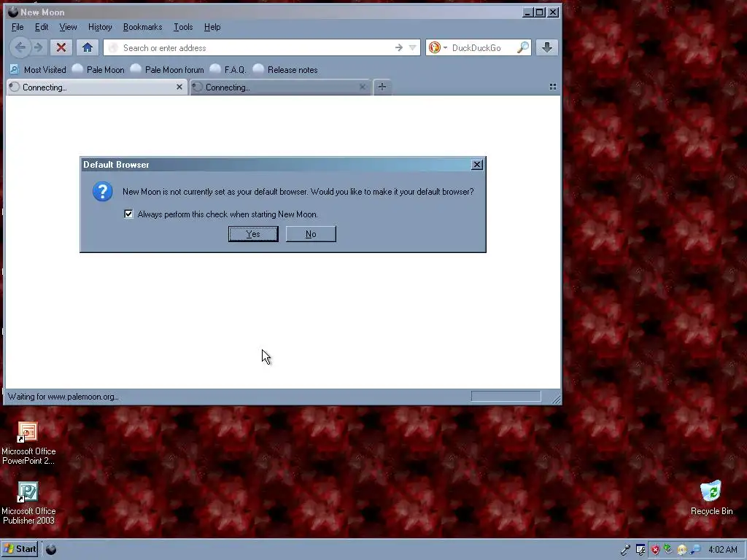Screen dimensions: 747x560
Task: Click the language bar tools icon
Action: pos(640,550)
